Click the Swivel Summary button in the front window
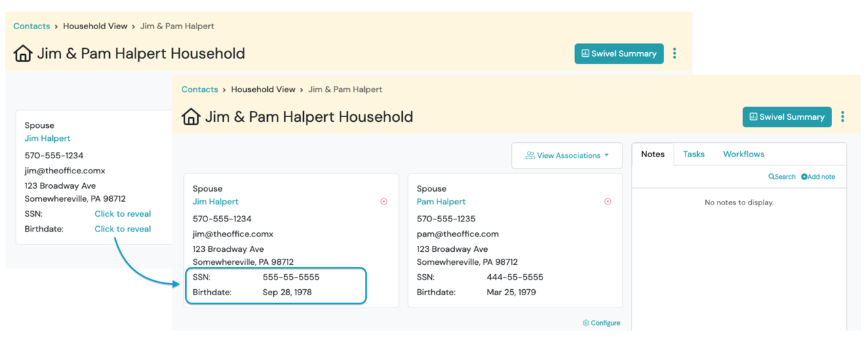 pyautogui.click(x=787, y=116)
